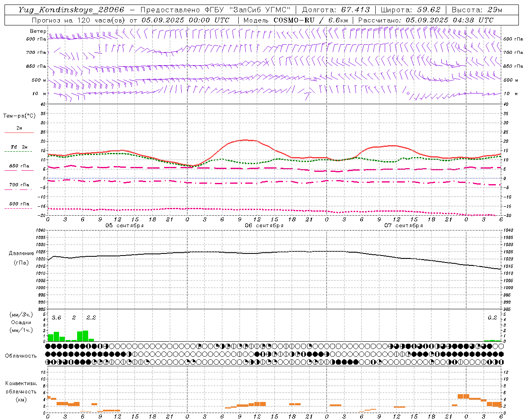This screenshot has height=420, width=525.
Task: Click the red line sample under 2м legend
Action: [19, 132]
